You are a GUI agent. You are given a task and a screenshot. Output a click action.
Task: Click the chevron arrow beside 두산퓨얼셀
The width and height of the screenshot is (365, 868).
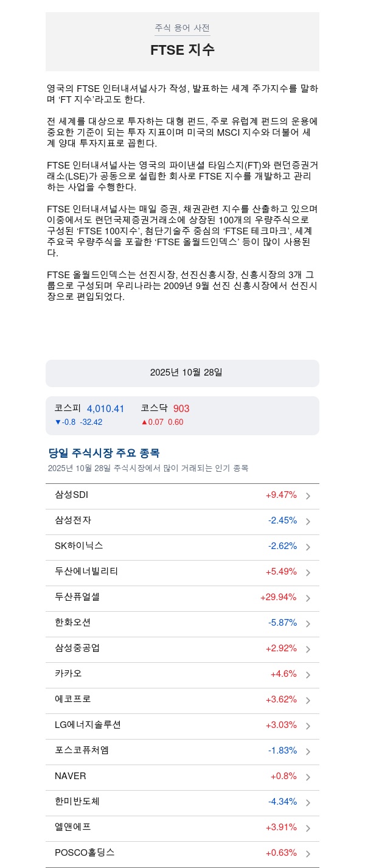pyautogui.click(x=308, y=598)
